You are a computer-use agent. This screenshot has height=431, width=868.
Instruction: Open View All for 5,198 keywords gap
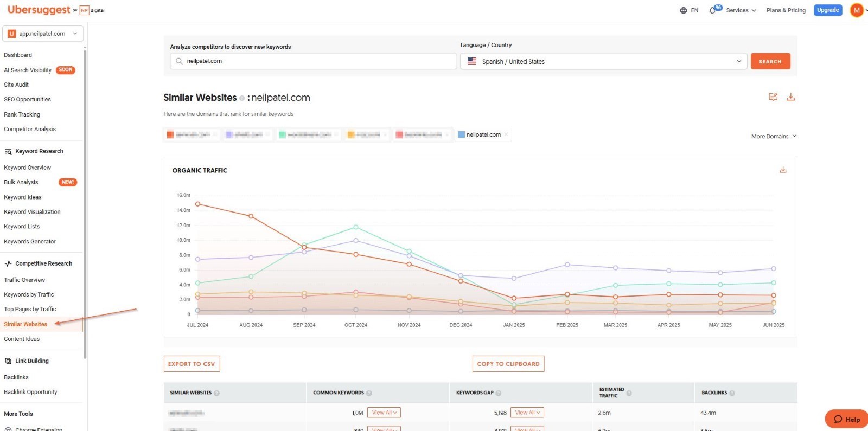[527, 413]
